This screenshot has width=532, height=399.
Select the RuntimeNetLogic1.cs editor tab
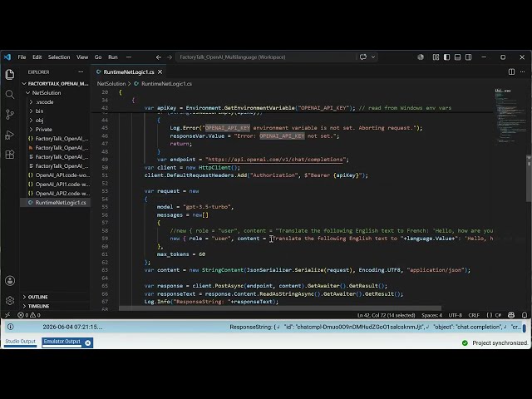(129, 72)
